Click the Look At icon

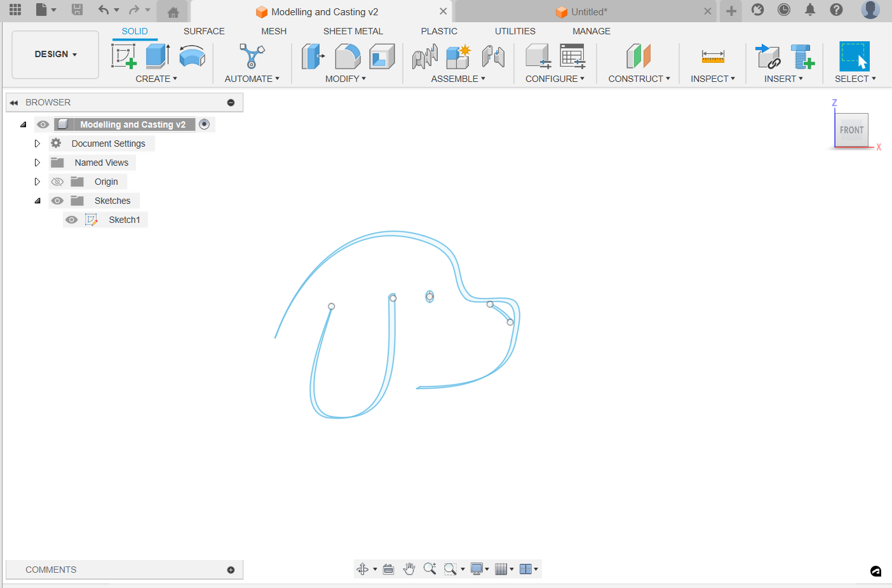point(389,569)
